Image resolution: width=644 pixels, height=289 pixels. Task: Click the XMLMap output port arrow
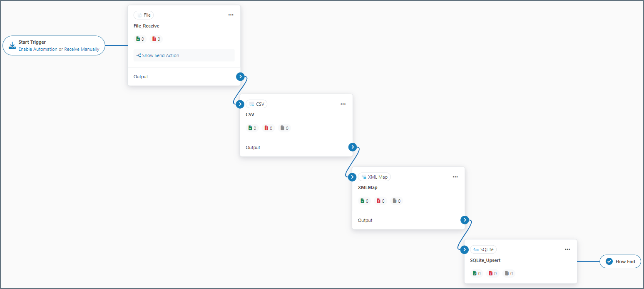pos(465,220)
